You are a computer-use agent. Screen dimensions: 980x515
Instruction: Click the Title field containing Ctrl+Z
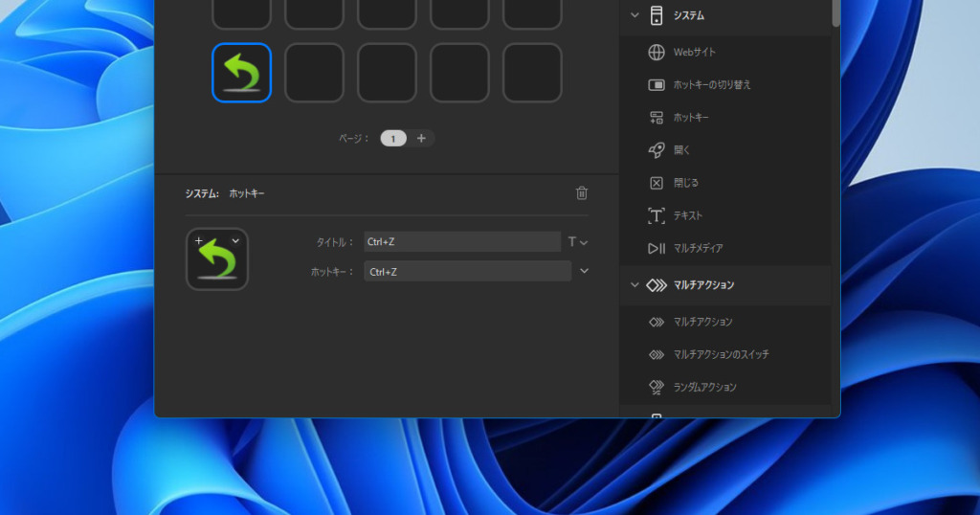[x=462, y=242]
